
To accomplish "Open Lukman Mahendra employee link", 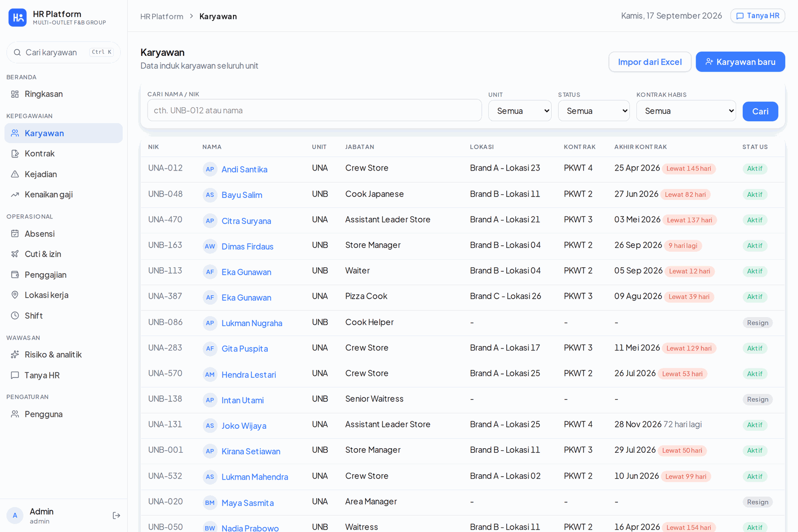I will 255,477.
